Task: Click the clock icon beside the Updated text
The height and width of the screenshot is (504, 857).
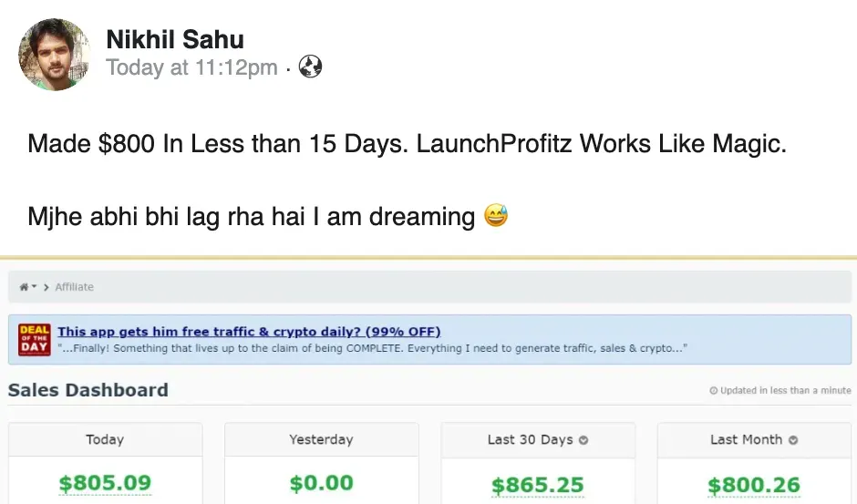Action: coord(713,391)
